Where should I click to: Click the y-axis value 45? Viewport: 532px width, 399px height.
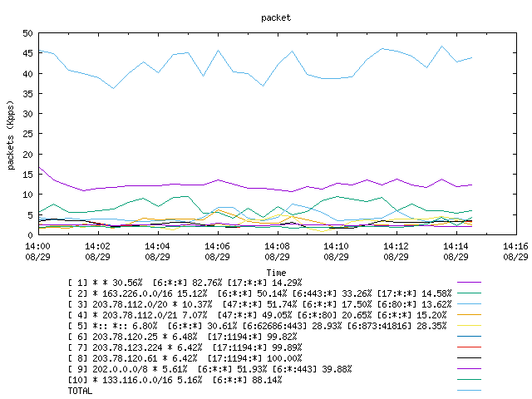pos(27,53)
